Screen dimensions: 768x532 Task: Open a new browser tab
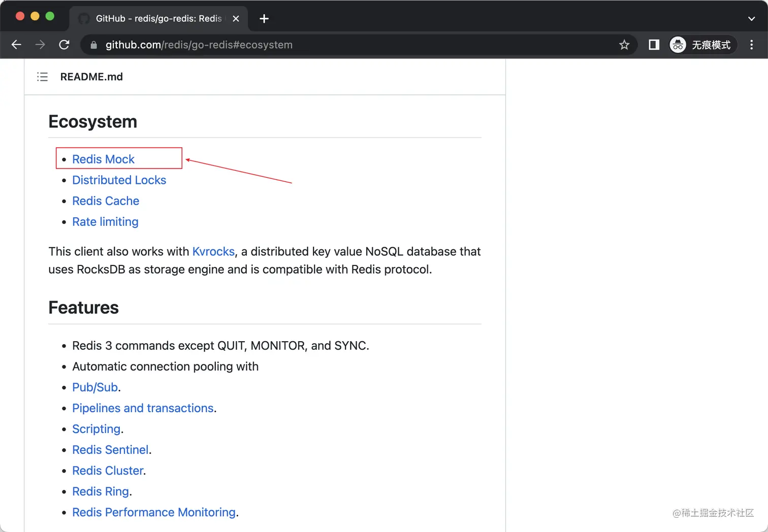pyautogui.click(x=264, y=19)
